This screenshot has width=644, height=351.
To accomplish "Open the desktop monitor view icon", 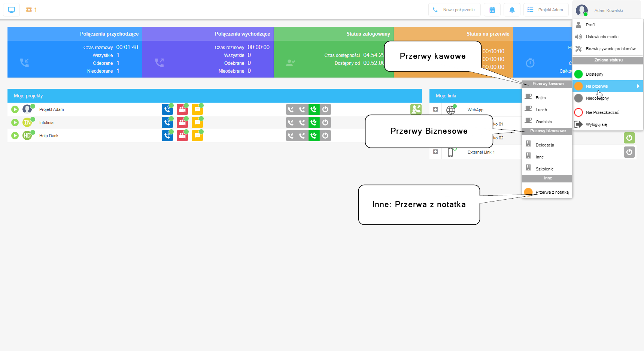I will pos(11,10).
